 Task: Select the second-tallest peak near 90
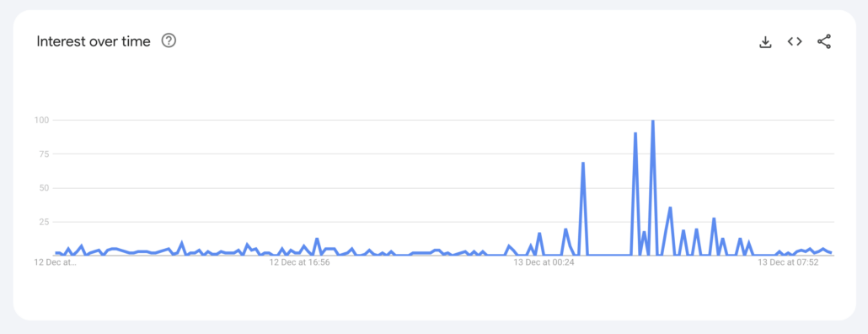point(635,133)
